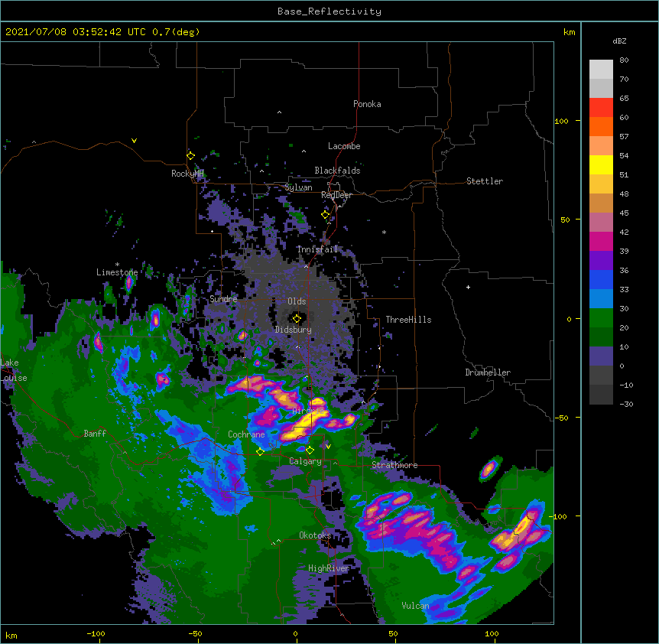Click the Base_Reflectivity title

pyautogui.click(x=329, y=11)
